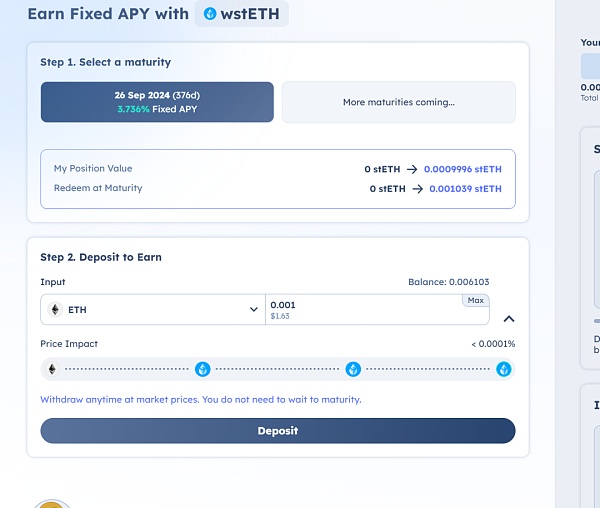
Task: Click the middle blue droplet route icon
Action: 353,369
